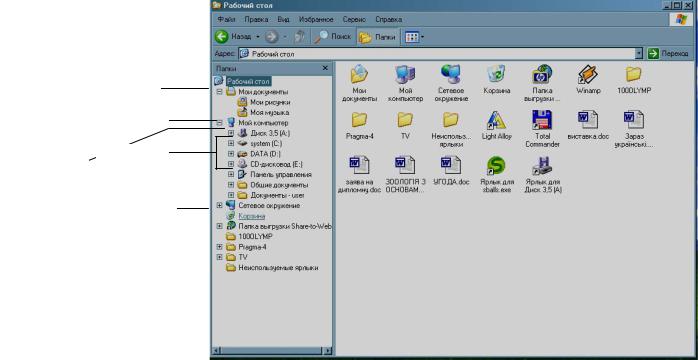Expand the system (C:) tree node
The image size is (698, 360).
[231, 143]
